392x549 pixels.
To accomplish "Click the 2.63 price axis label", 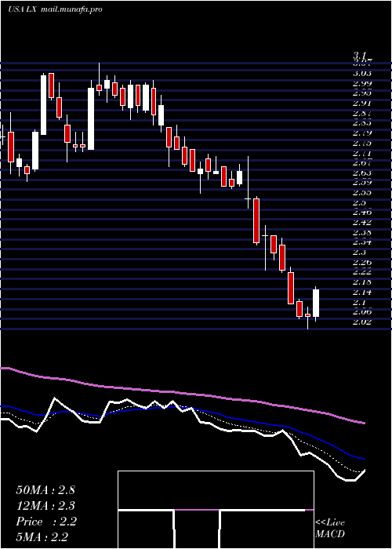I will [362, 173].
